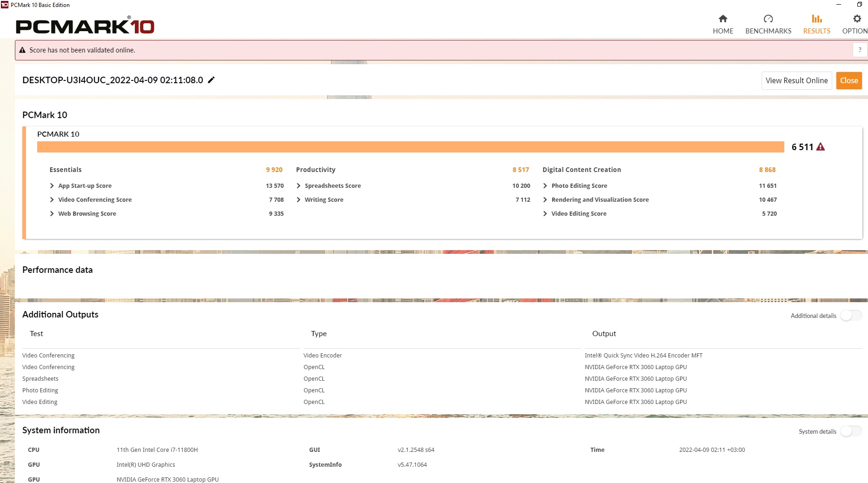Click the red warning triangle beside 6 511

pos(821,147)
